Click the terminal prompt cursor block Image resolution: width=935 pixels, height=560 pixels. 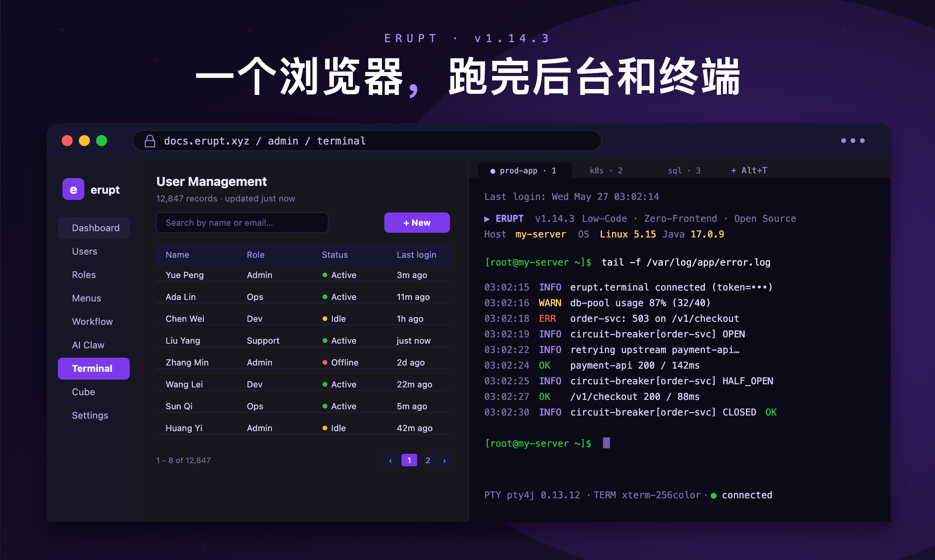(606, 443)
